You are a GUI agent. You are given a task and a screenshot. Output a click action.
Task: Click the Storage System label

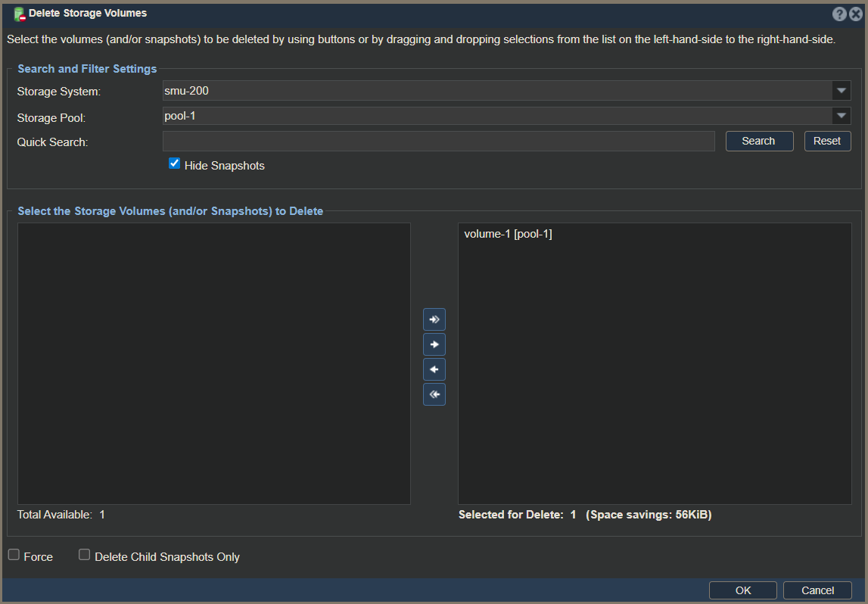tap(59, 92)
